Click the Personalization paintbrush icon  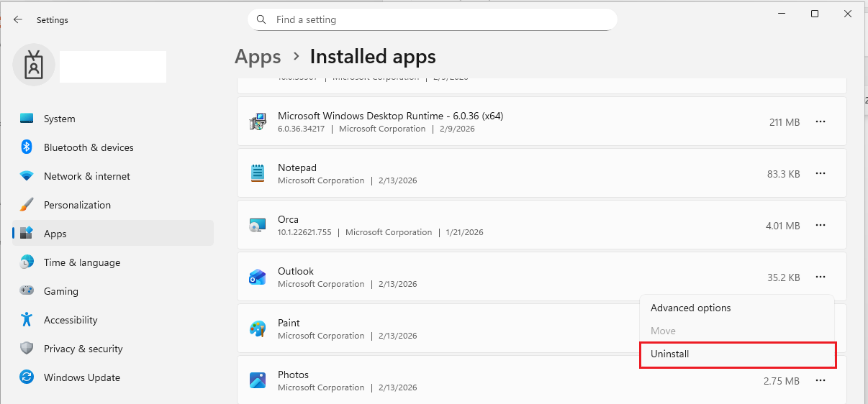27,205
